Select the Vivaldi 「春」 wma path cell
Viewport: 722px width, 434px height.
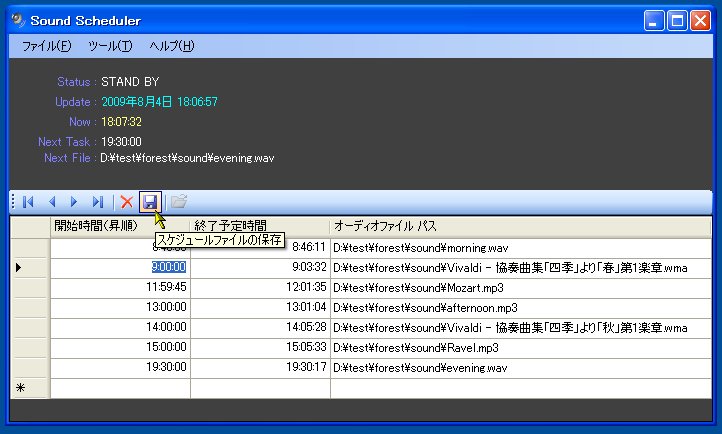(521, 267)
